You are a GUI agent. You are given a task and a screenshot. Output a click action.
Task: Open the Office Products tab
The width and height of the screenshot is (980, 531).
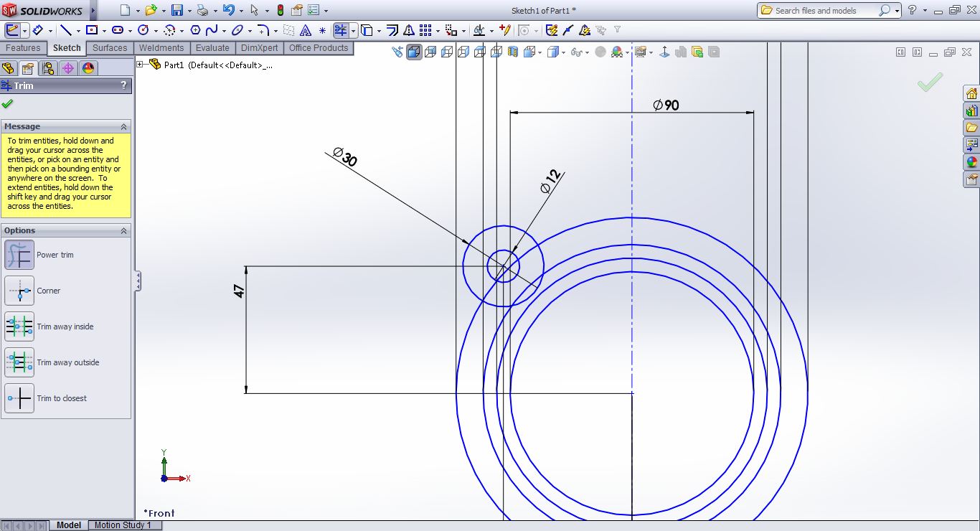(319, 48)
